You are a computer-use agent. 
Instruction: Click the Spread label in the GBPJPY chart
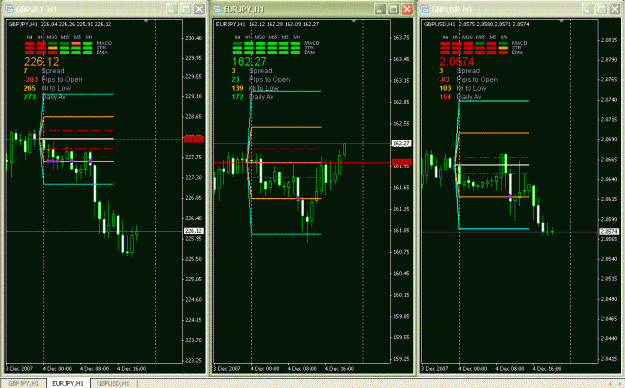pyautogui.click(x=53, y=71)
